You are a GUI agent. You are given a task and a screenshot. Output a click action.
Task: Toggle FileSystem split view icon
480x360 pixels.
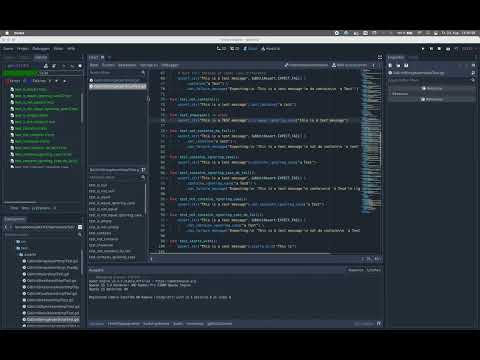click(x=80, y=227)
